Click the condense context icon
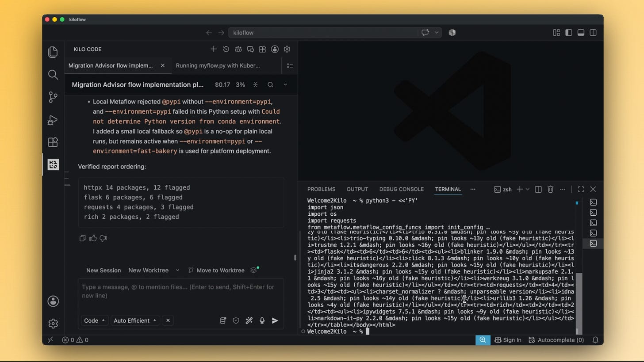Screen dimensions: 644x362 (x=255, y=84)
